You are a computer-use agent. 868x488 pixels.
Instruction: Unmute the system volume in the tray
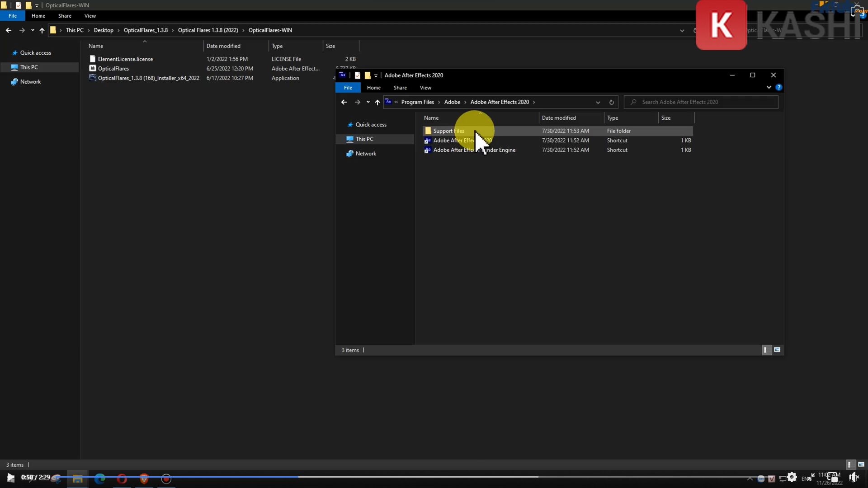[x=854, y=477]
